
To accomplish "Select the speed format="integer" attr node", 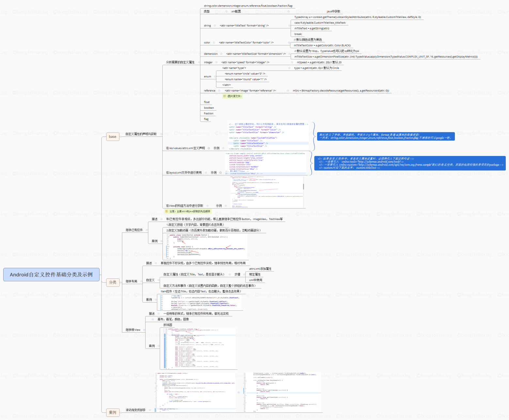I will [x=245, y=62].
